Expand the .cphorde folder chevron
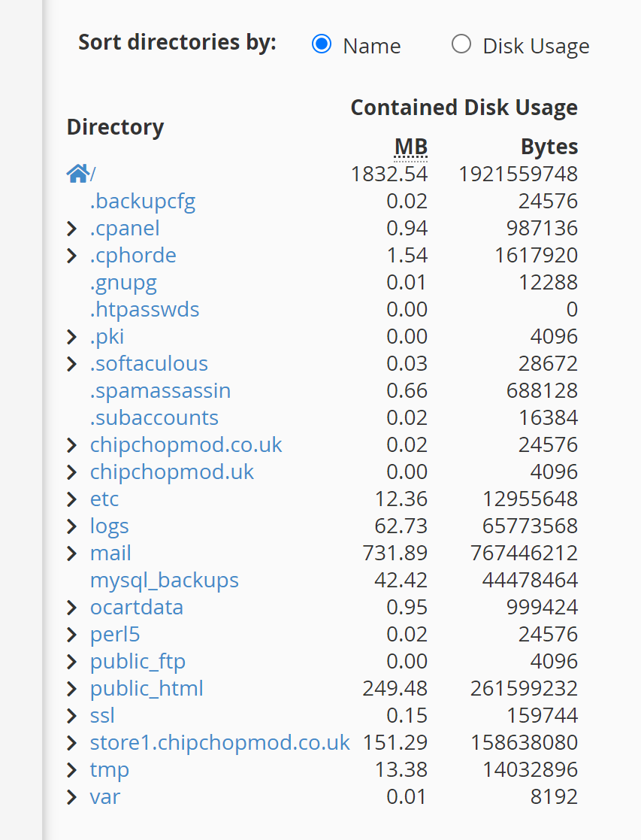Screen dimensions: 641x840 coord(72,256)
